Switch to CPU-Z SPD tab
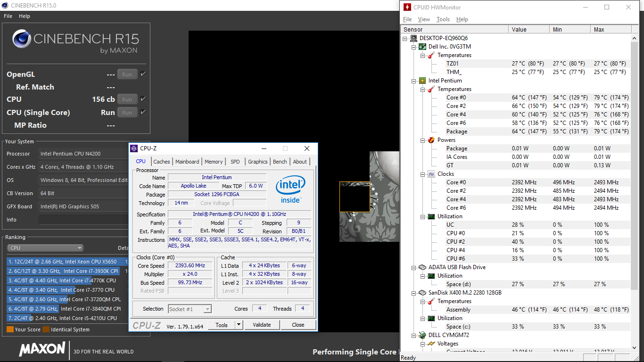The height and width of the screenshot is (362, 644). tap(235, 162)
